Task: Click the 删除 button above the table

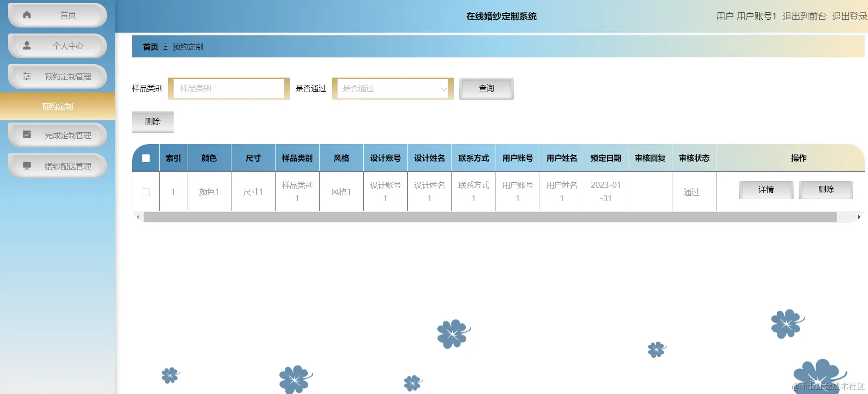Action: pos(152,121)
